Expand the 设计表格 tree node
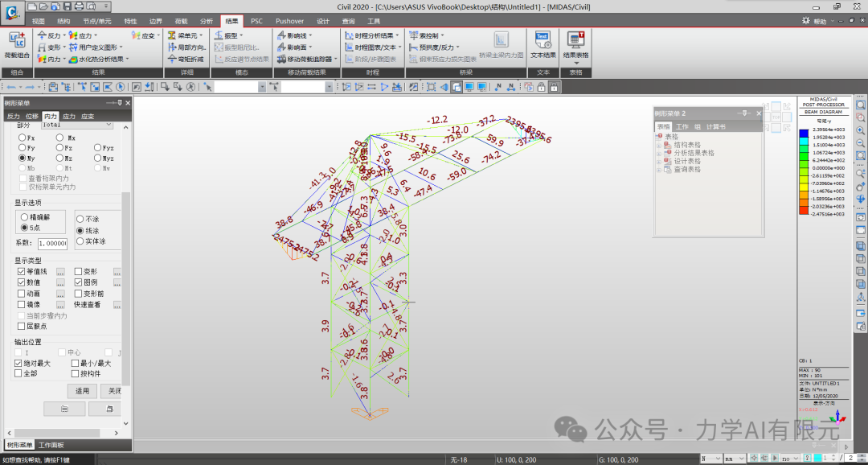This screenshot has width=868, height=465. (659, 162)
